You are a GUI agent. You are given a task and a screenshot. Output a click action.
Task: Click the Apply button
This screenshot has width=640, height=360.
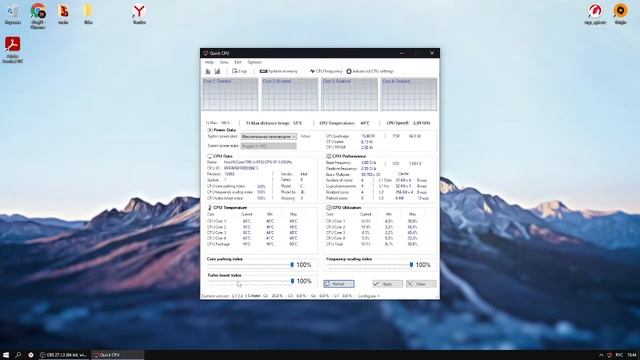coord(387,284)
